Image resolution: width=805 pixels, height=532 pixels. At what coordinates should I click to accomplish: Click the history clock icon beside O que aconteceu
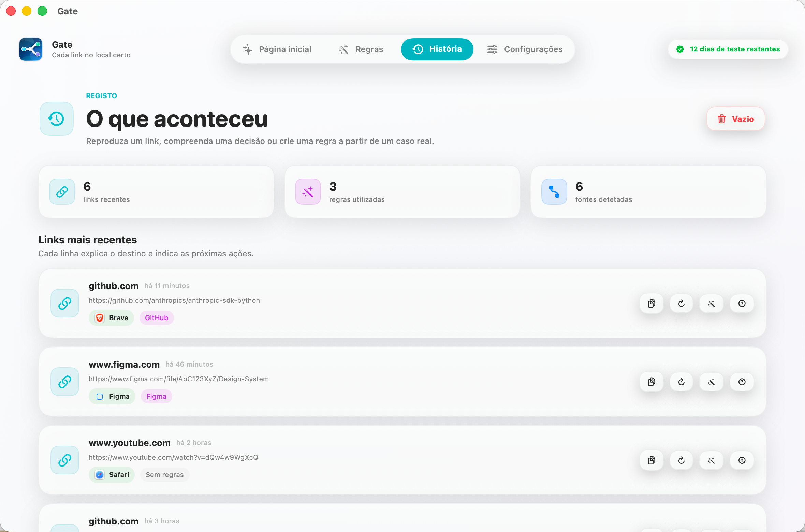click(x=57, y=119)
